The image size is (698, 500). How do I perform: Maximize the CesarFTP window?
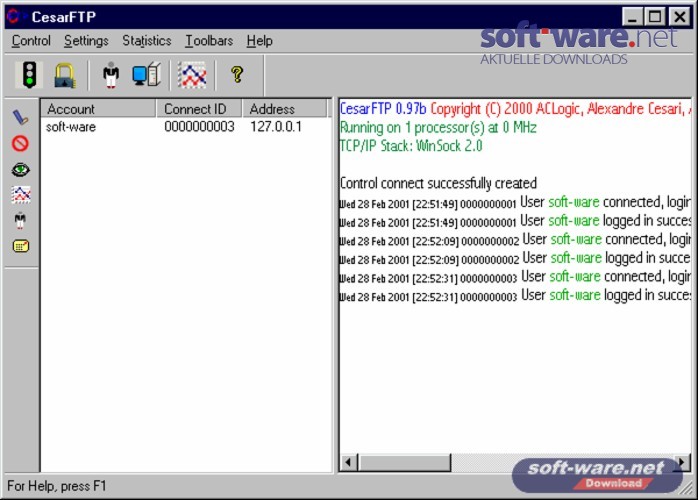click(654, 17)
